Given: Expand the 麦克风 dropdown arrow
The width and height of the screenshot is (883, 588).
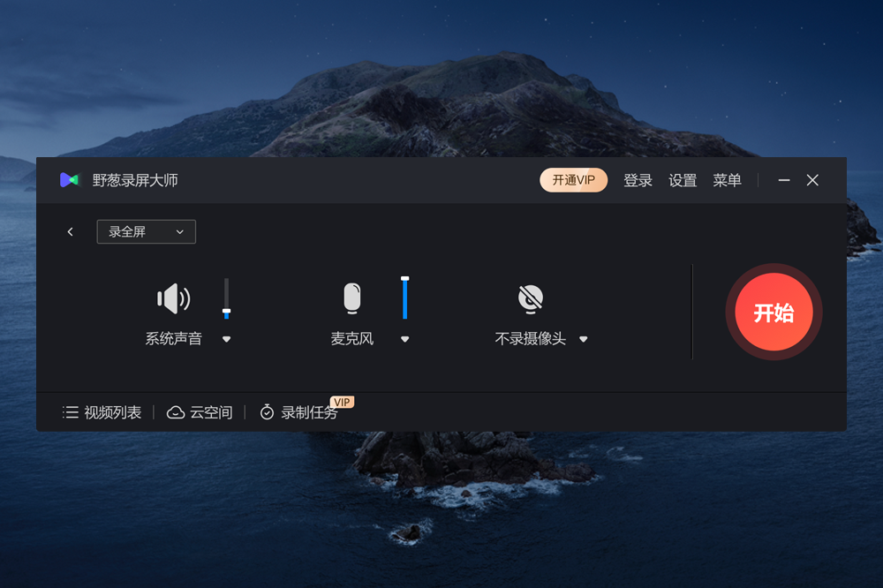Looking at the screenshot, I should 405,339.
